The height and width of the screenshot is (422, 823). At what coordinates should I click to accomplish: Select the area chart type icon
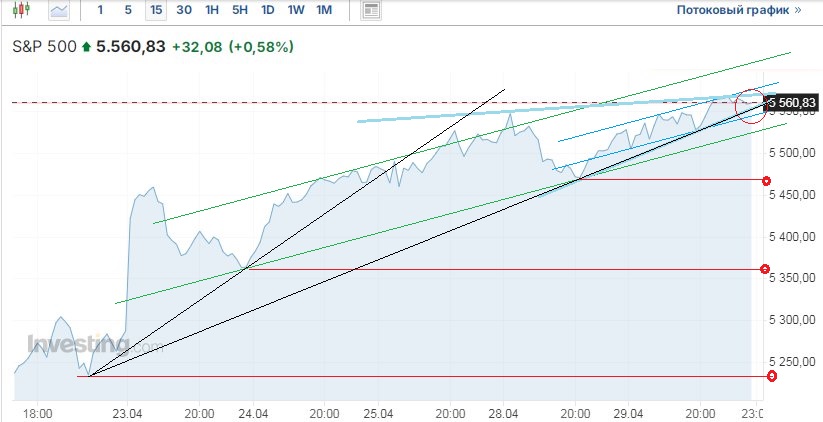60,11
